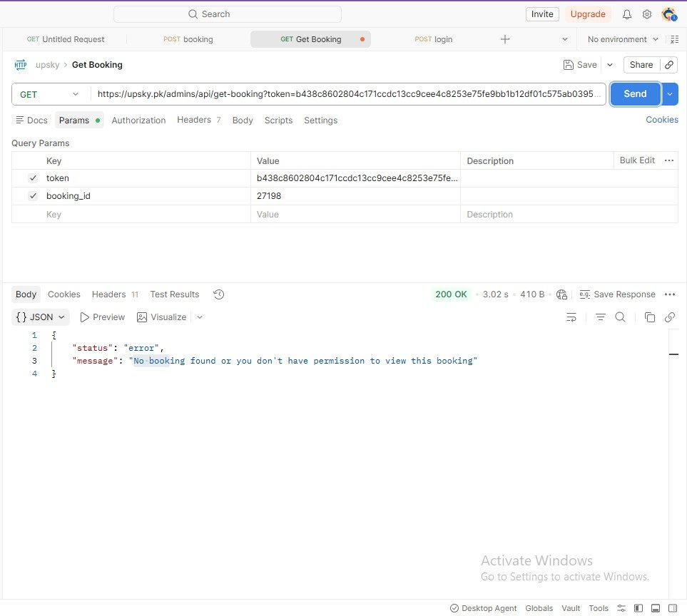Click the network globe icon in response bar

coord(561,294)
